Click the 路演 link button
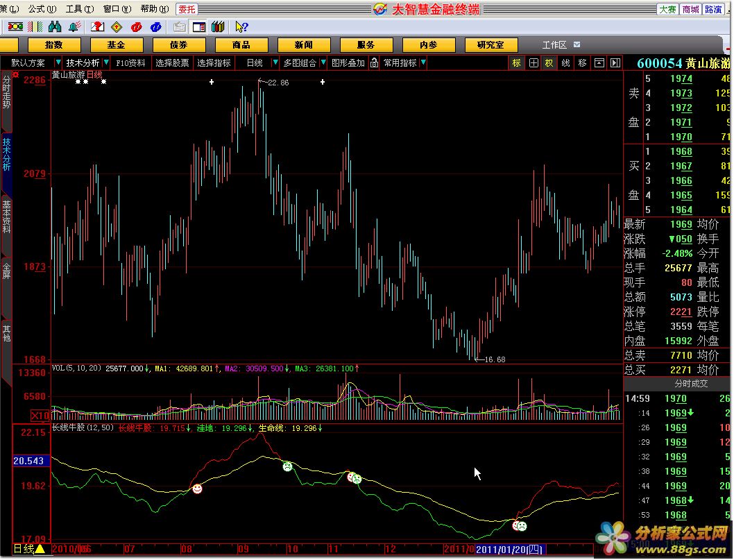Viewport: 734px width, 560px height. (713, 9)
